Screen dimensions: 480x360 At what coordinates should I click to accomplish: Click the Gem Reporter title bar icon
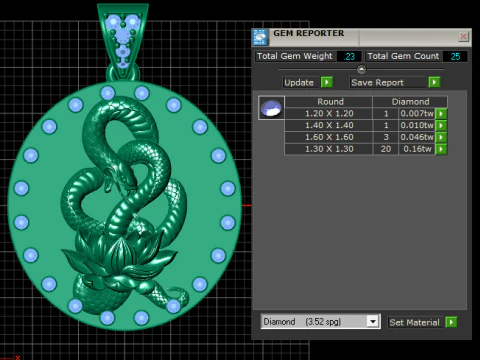[260, 37]
